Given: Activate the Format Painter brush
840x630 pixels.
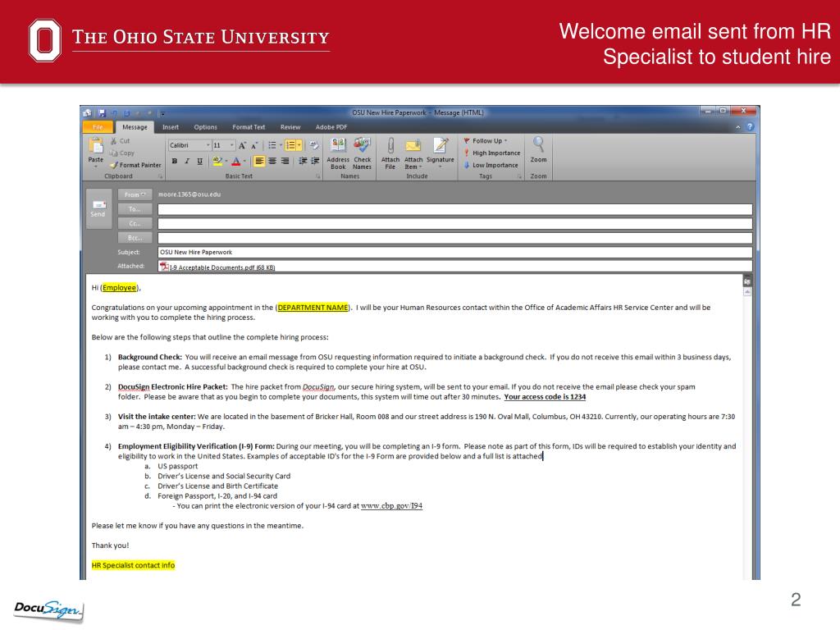Looking at the screenshot, I should click(135, 165).
